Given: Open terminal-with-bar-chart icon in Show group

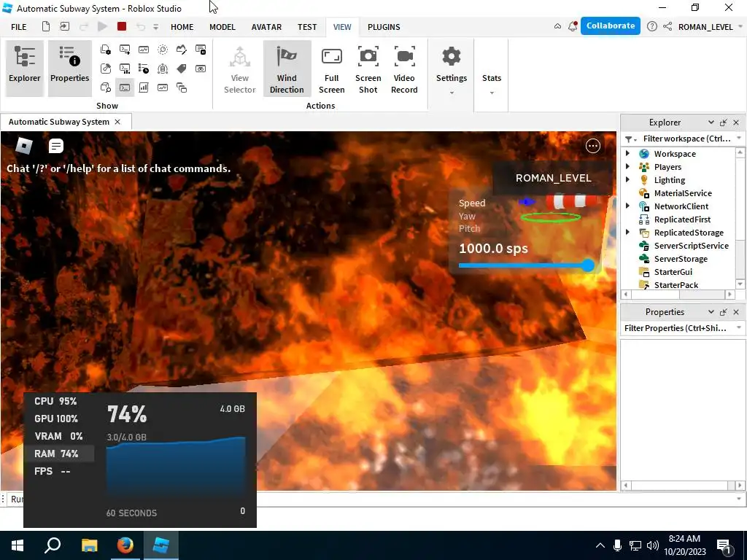Looking at the screenshot, I should pyautogui.click(x=125, y=69).
